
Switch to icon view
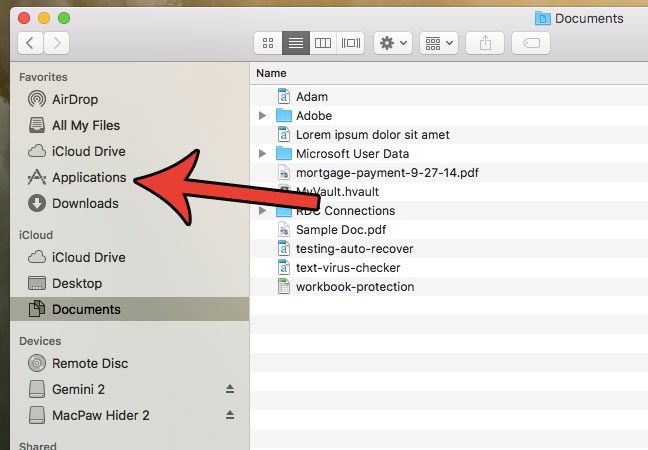click(268, 43)
